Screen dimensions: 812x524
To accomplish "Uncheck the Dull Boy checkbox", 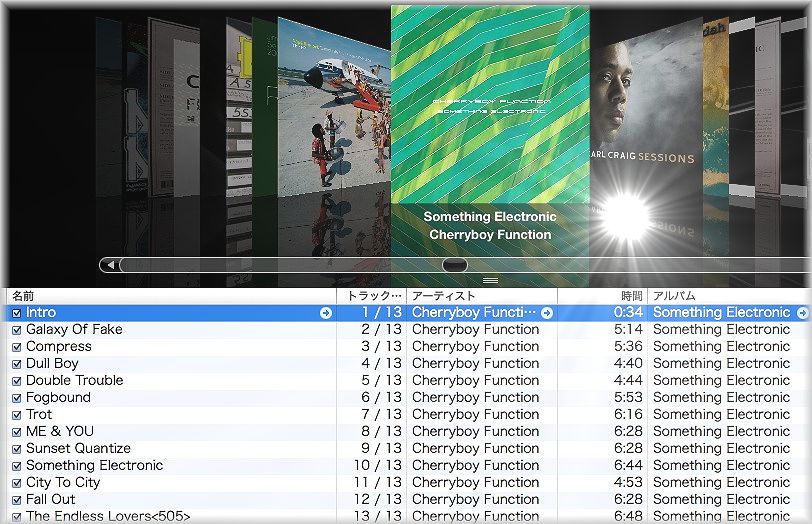I will click(x=17, y=365).
